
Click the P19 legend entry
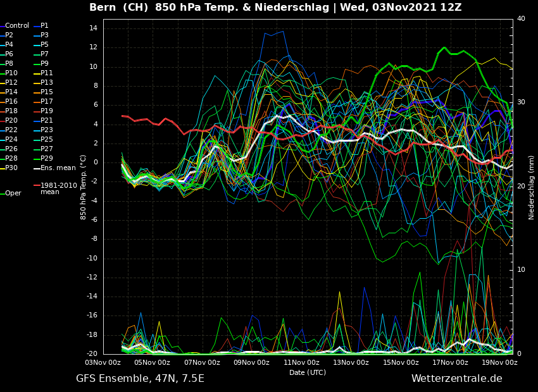(x=47, y=111)
